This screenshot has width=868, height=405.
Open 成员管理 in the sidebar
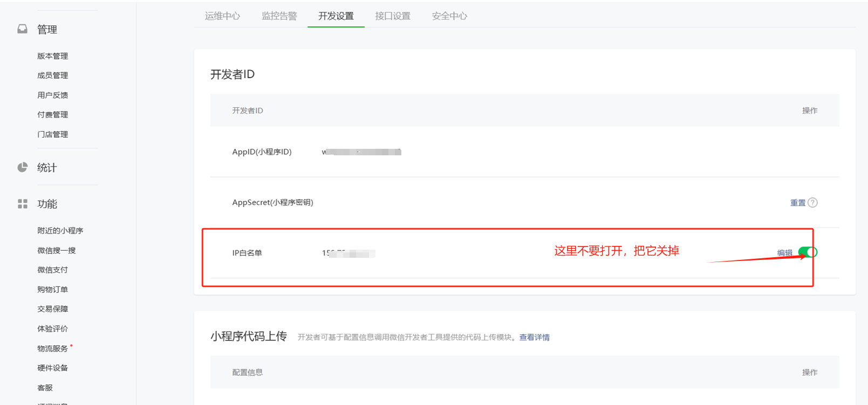pyautogui.click(x=52, y=75)
